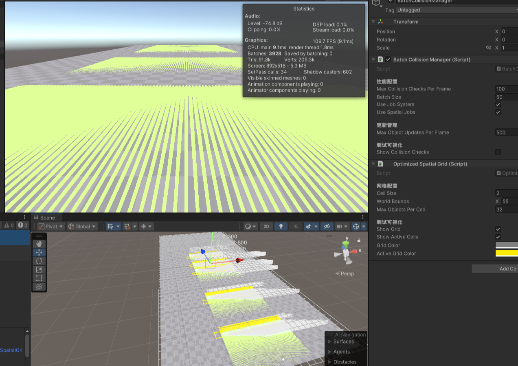This screenshot has height=366, width=518.
Task: Disable Batch Collision Manager component checkbox
Action: (x=388, y=59)
